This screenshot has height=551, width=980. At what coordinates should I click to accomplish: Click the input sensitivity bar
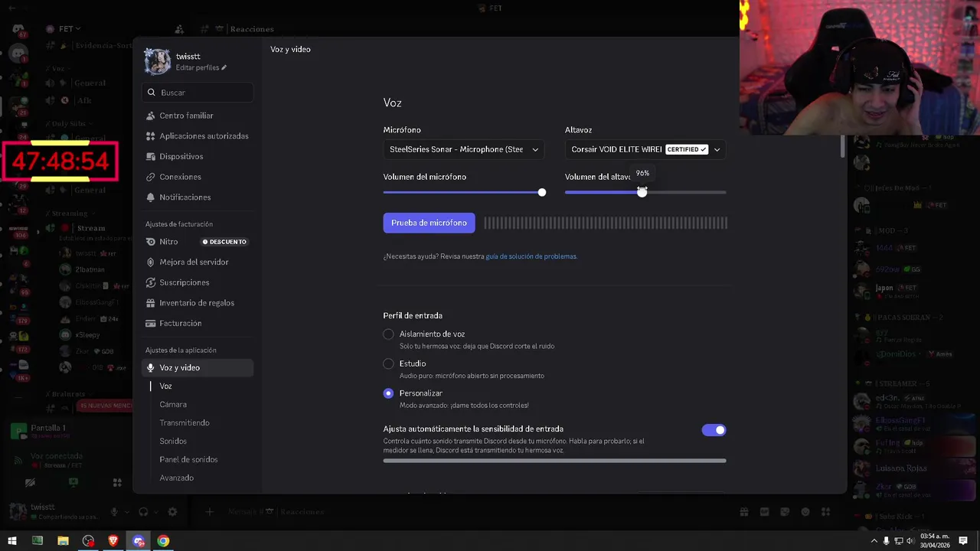(x=554, y=461)
